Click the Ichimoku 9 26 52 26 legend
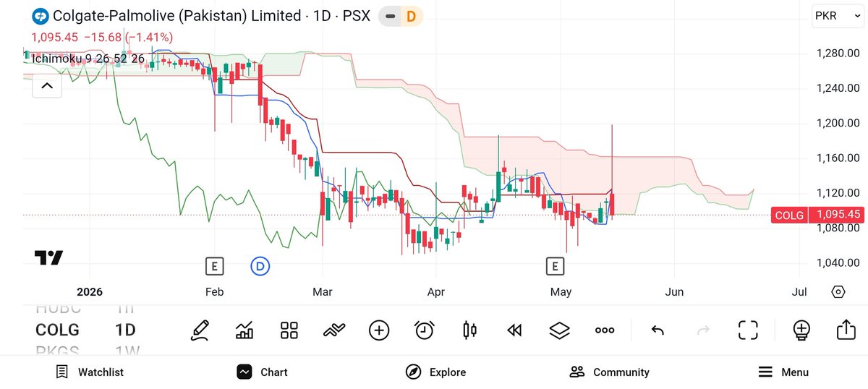868x389 pixels. [88, 59]
